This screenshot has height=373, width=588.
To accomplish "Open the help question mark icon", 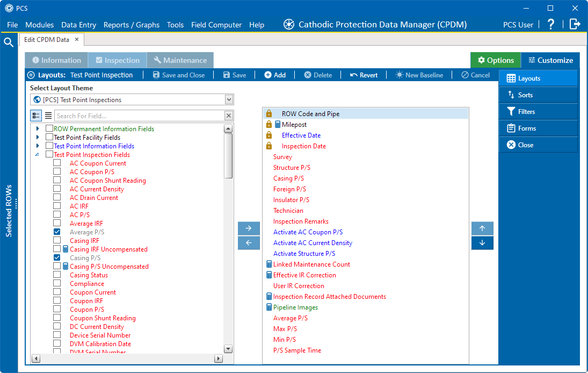I will pyautogui.click(x=551, y=24).
